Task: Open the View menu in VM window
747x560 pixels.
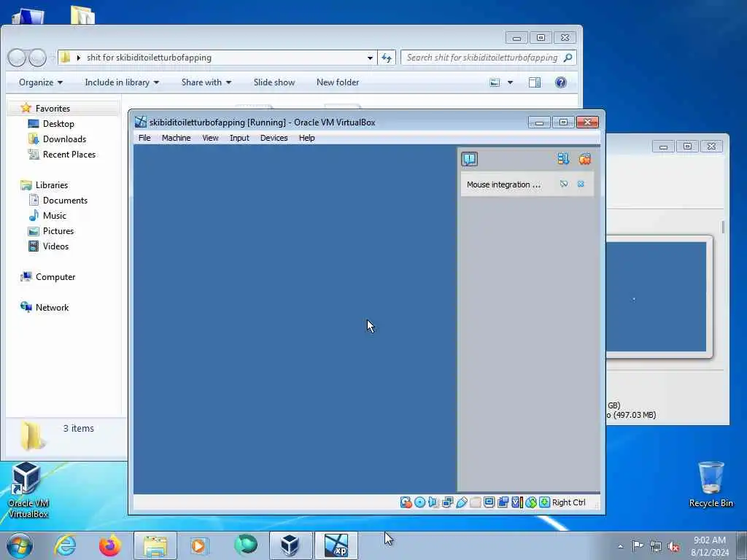Action: pyautogui.click(x=210, y=138)
